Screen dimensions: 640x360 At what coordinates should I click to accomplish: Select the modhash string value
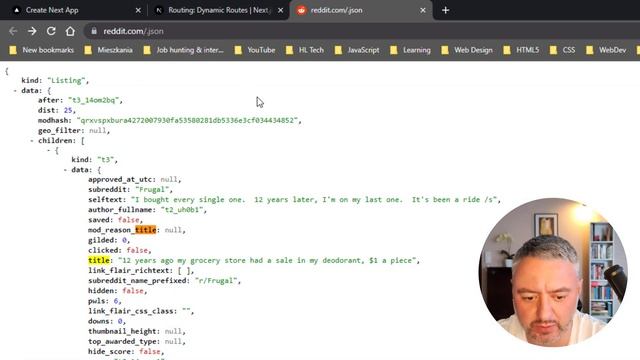point(187,120)
